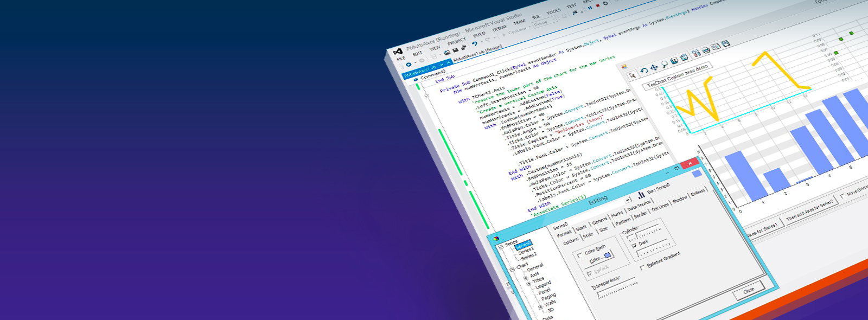Switch to the Tick Lines tab
The image size is (868, 320).
pyautogui.click(x=660, y=207)
